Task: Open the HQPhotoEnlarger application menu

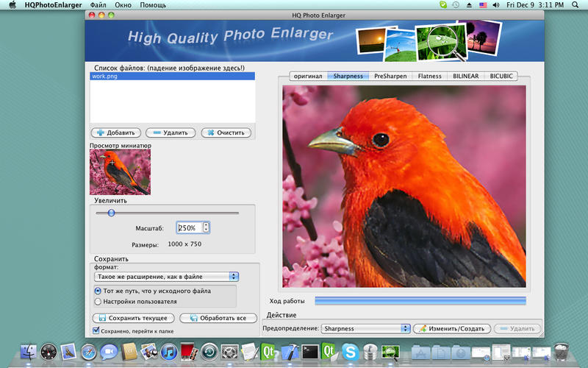Action: (x=53, y=5)
